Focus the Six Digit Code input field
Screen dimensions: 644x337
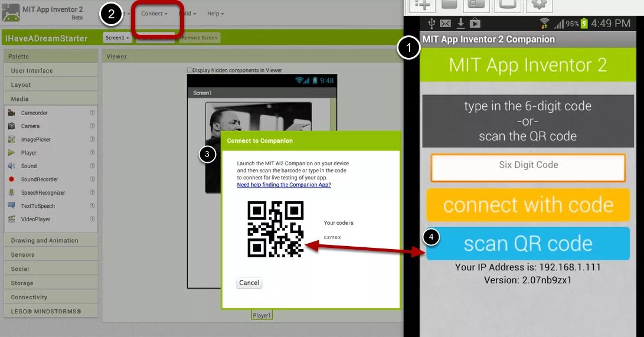(x=528, y=168)
